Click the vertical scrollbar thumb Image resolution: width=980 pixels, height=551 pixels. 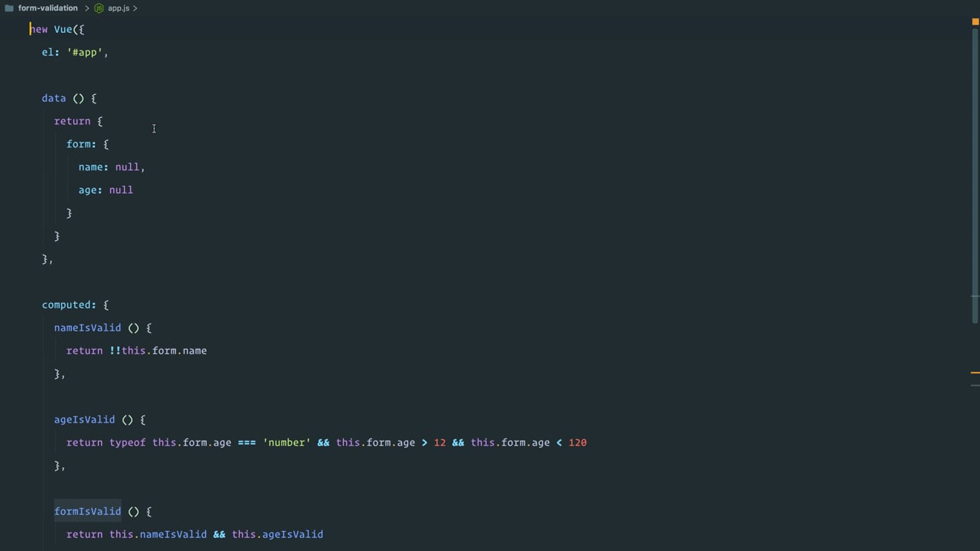pyautogui.click(x=976, y=176)
